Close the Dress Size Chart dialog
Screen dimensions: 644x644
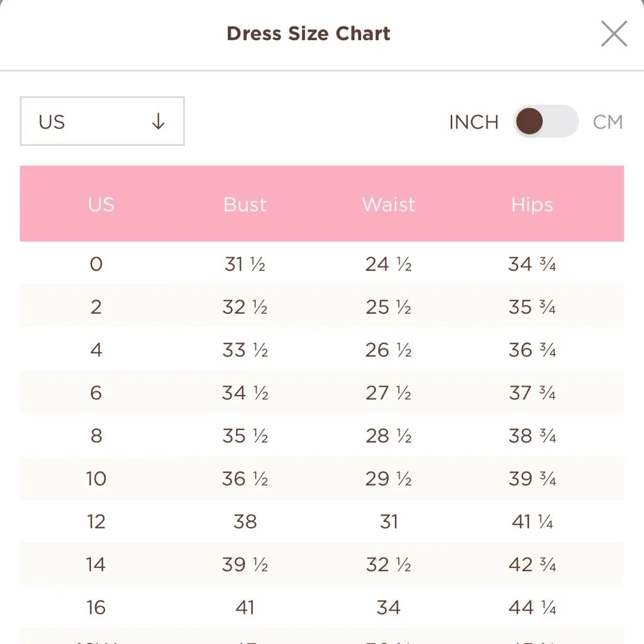(x=614, y=34)
